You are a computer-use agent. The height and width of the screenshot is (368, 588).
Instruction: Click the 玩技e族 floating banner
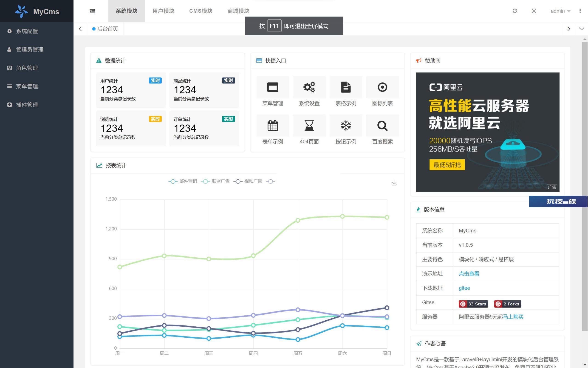558,201
